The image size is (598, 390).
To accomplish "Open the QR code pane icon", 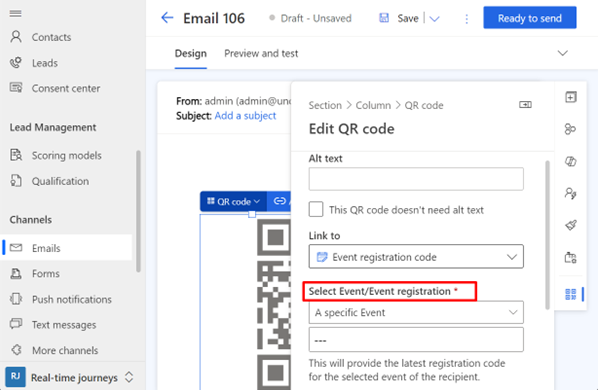I will (x=570, y=294).
